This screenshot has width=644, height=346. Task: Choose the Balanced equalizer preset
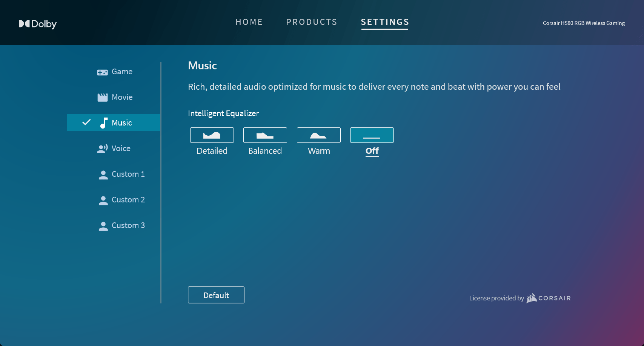pyautogui.click(x=265, y=135)
